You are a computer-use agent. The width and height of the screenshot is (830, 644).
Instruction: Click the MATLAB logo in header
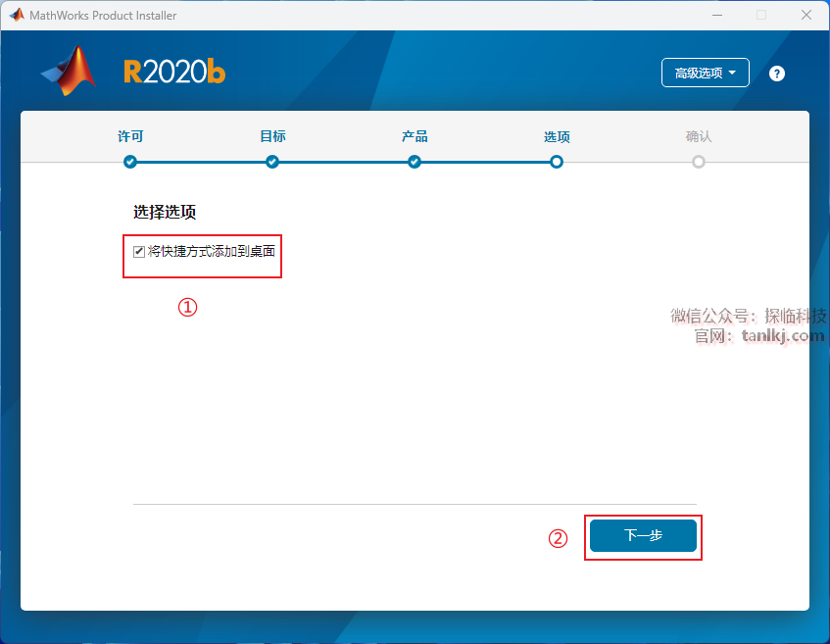69,71
